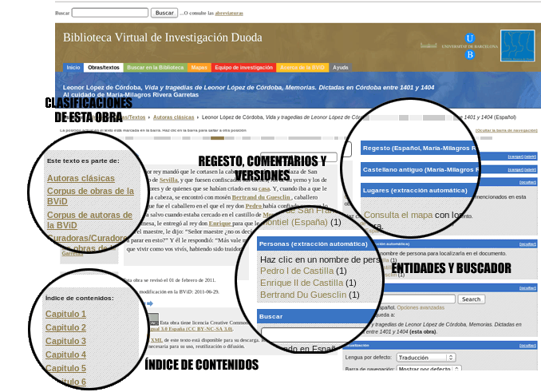Open Capitulo 3 in the contents index
This screenshot has width=541, height=392.
(x=65, y=341)
